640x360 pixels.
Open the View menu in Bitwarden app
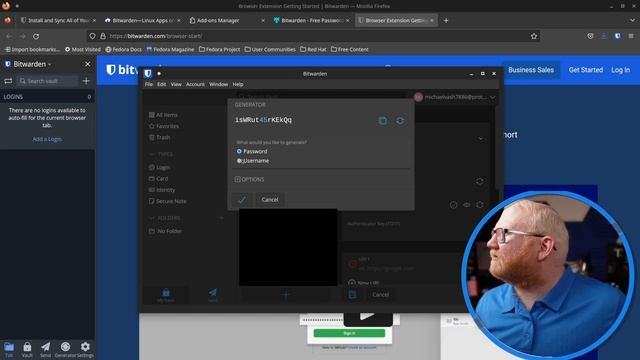[176, 84]
